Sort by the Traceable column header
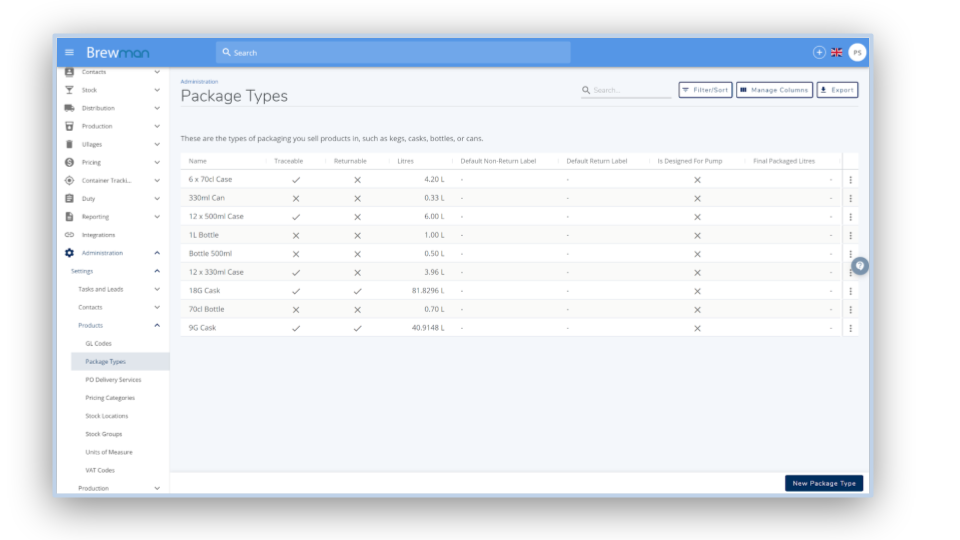The image size is (960, 540). click(288, 161)
